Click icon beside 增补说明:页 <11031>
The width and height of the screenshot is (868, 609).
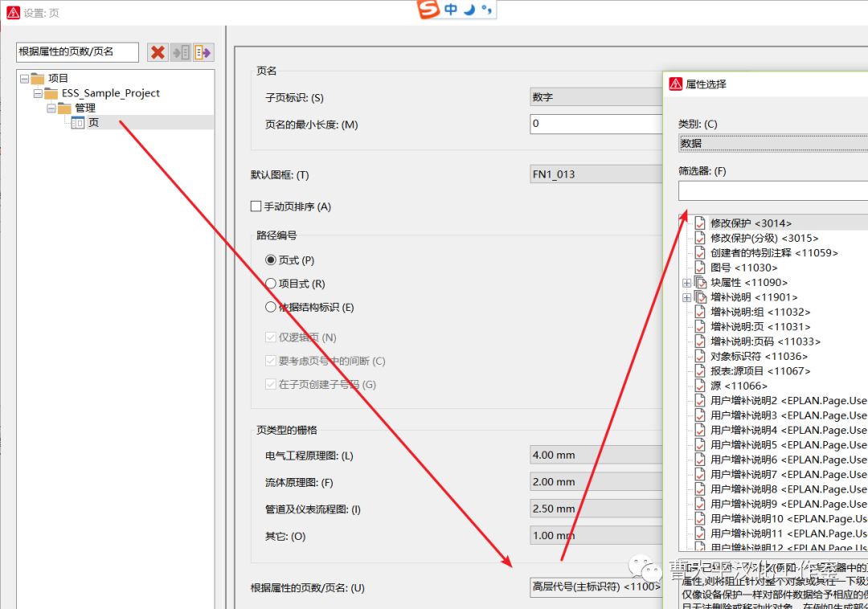click(700, 326)
